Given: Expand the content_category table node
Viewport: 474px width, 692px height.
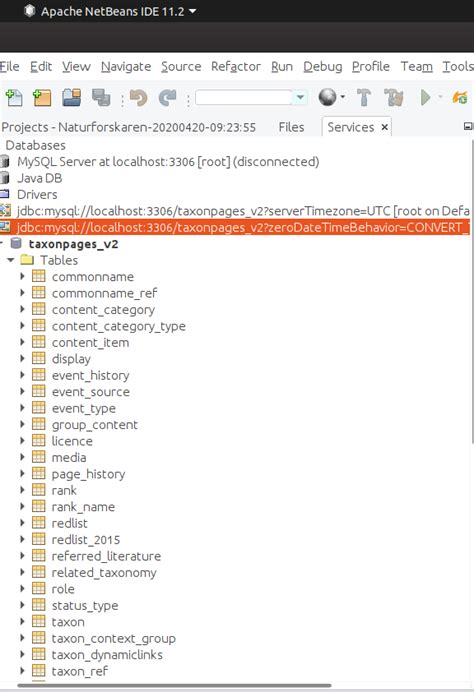Looking at the screenshot, I should tap(22, 309).
